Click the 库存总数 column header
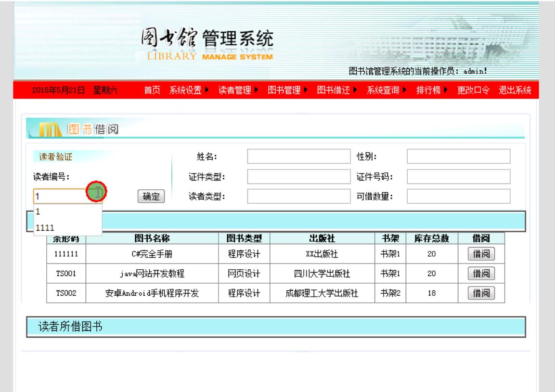 [431, 238]
